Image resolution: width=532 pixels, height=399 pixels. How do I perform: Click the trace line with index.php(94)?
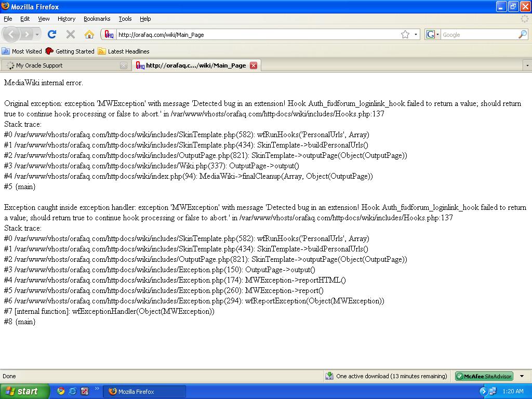[188, 176]
